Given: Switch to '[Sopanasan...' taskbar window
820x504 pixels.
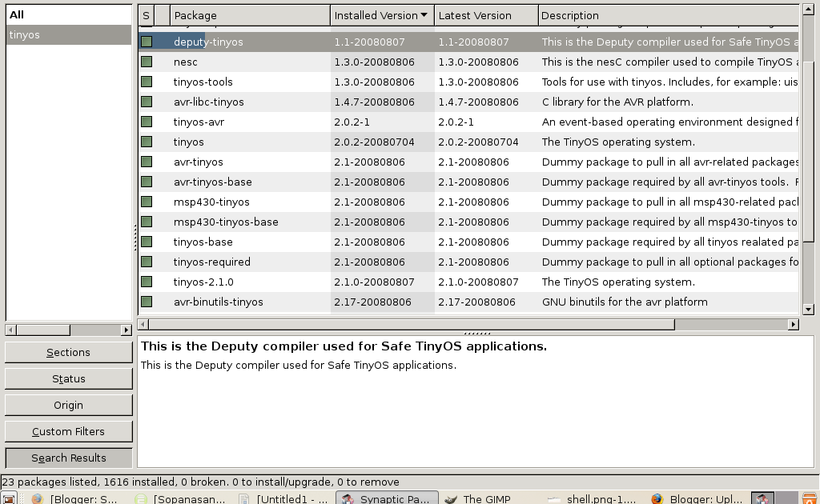Looking at the screenshot, I should [180, 498].
